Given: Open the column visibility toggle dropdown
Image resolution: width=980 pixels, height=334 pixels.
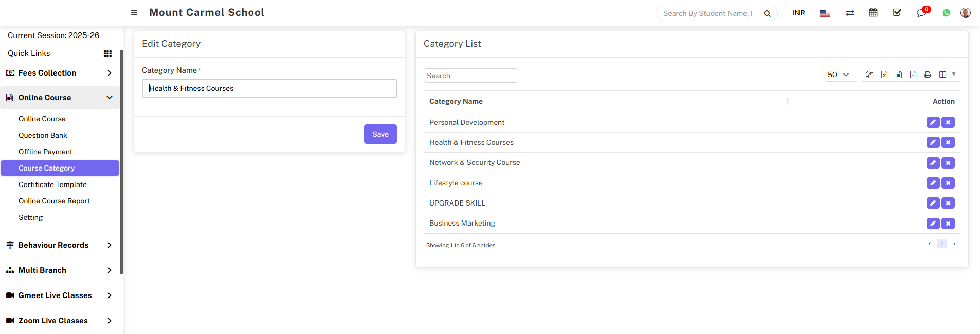Looking at the screenshot, I should 947,75.
